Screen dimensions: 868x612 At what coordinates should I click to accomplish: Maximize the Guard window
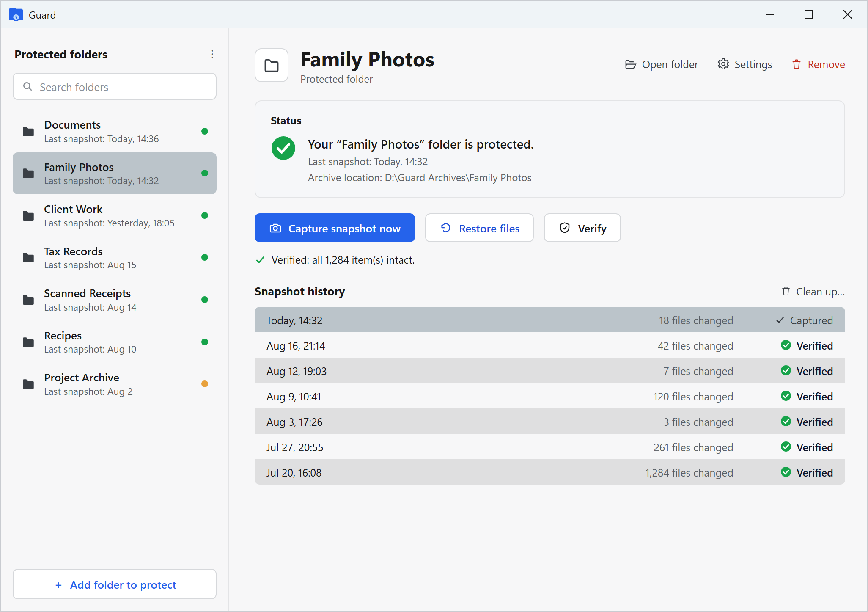click(x=808, y=14)
